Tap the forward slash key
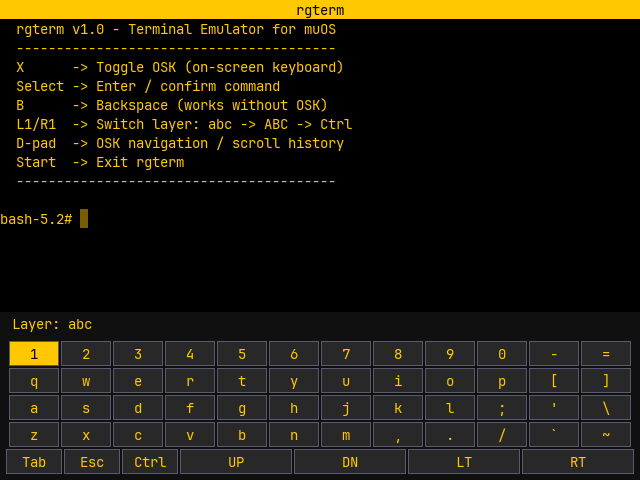Viewport: 640px width, 480px height. (502, 435)
